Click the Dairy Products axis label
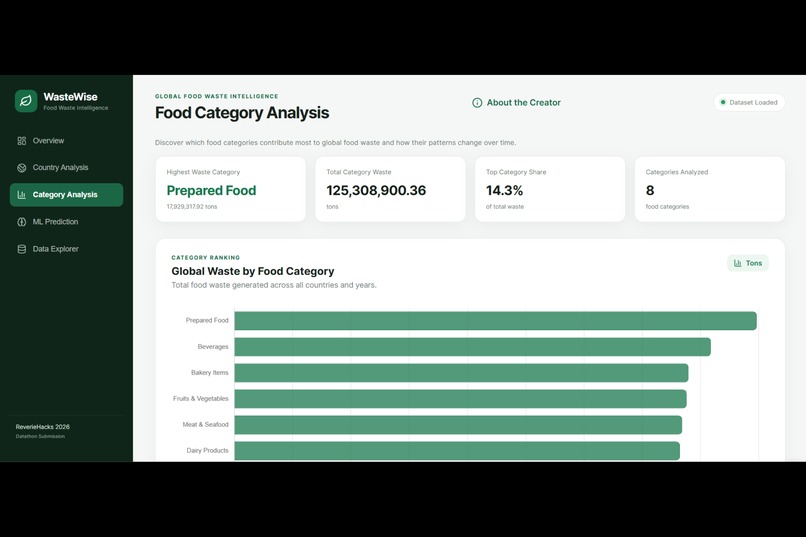 click(x=208, y=451)
